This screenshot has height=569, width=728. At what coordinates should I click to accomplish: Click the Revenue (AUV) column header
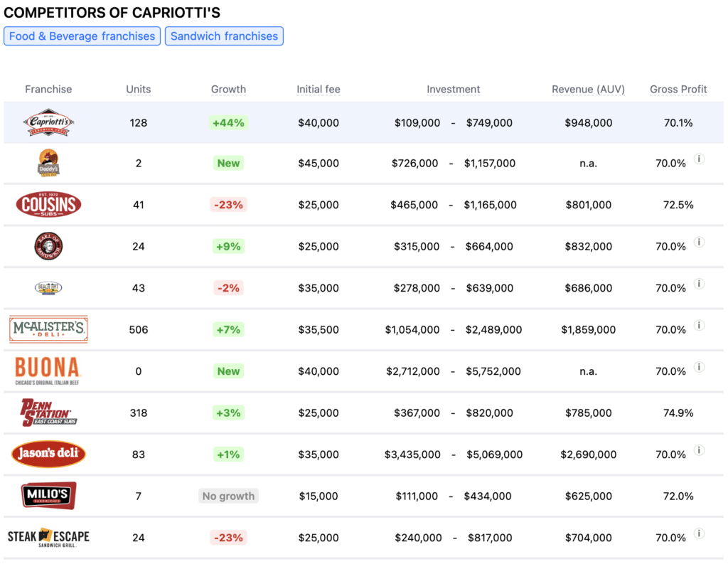click(588, 89)
